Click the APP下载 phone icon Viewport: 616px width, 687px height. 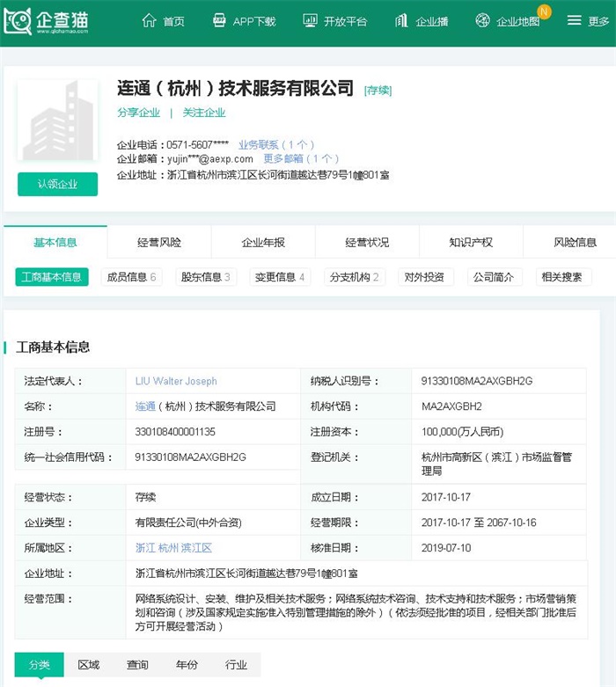pos(219,20)
